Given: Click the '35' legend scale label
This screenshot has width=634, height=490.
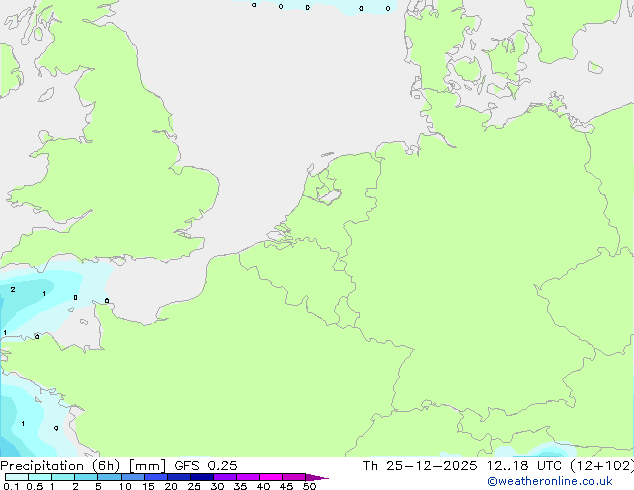Looking at the screenshot, I should click(240, 486).
